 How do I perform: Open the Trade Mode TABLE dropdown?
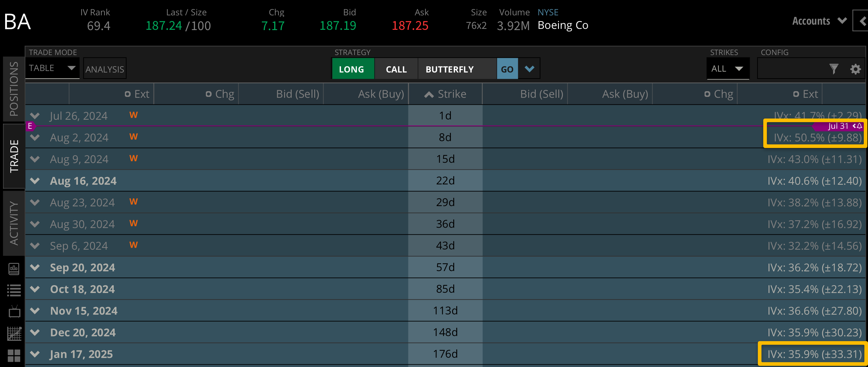pos(52,68)
